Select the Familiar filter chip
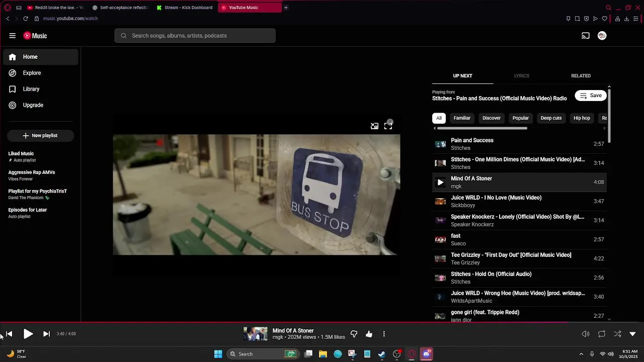The width and height of the screenshot is (644, 362). [x=462, y=118]
